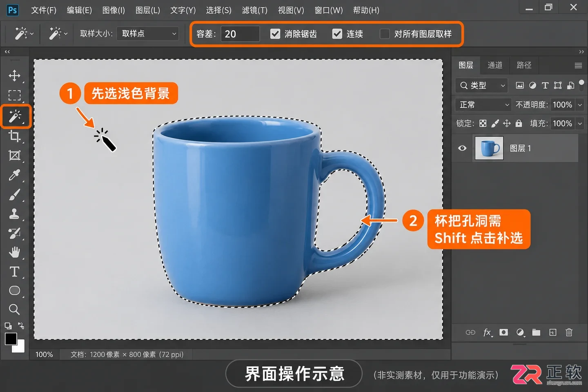This screenshot has height=392, width=588.
Task: Switch to 路径 tab
Action: [x=524, y=65]
